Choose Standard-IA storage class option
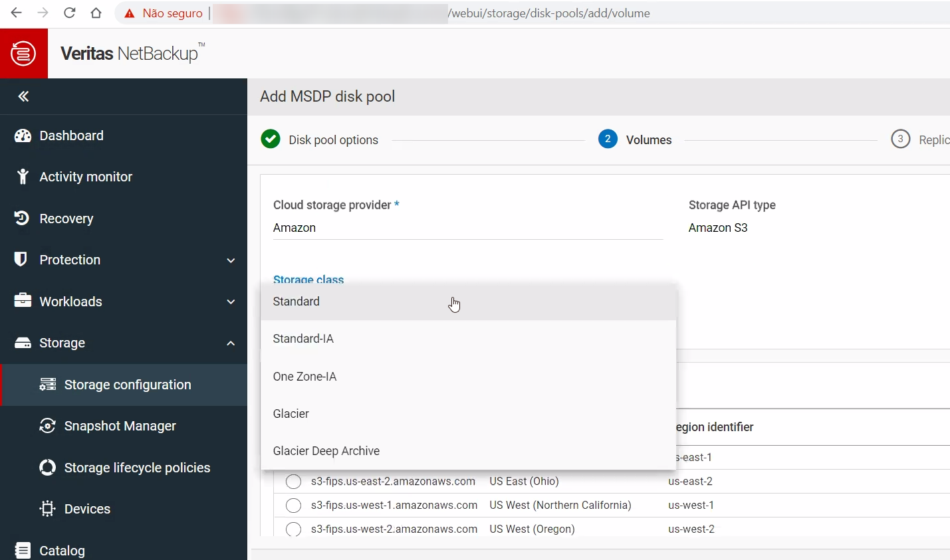The width and height of the screenshot is (950, 560). pos(303,339)
